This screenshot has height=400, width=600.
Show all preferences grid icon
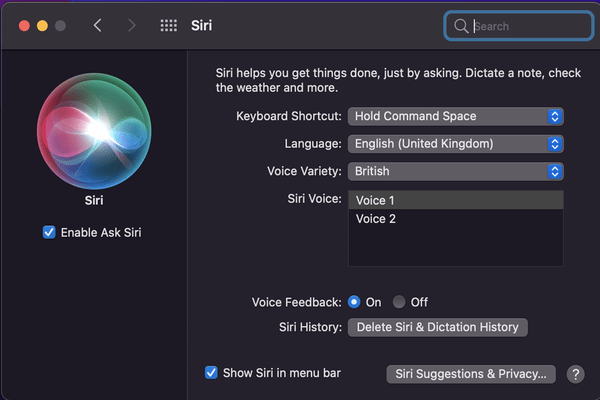(168, 26)
